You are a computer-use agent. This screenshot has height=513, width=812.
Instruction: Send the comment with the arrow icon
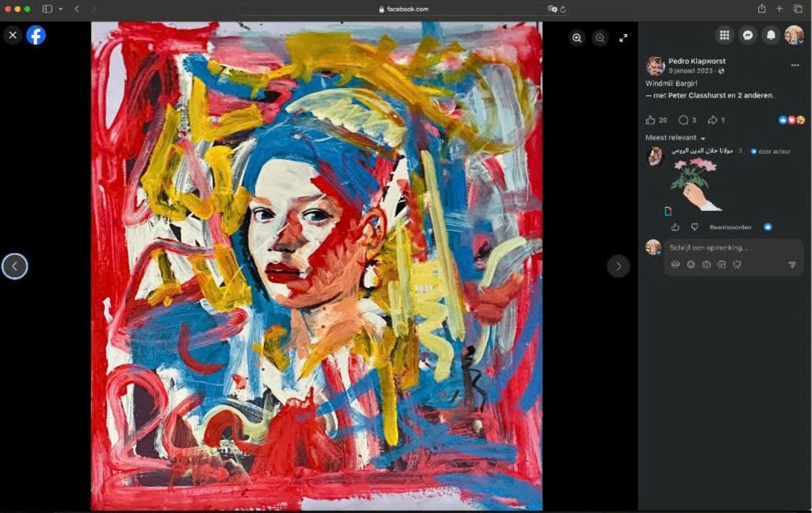[792, 265]
